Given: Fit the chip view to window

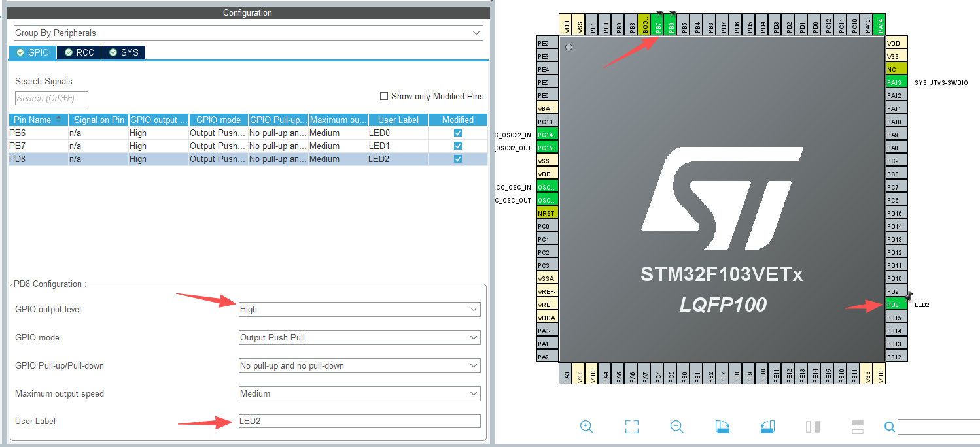Looking at the screenshot, I should [x=632, y=427].
